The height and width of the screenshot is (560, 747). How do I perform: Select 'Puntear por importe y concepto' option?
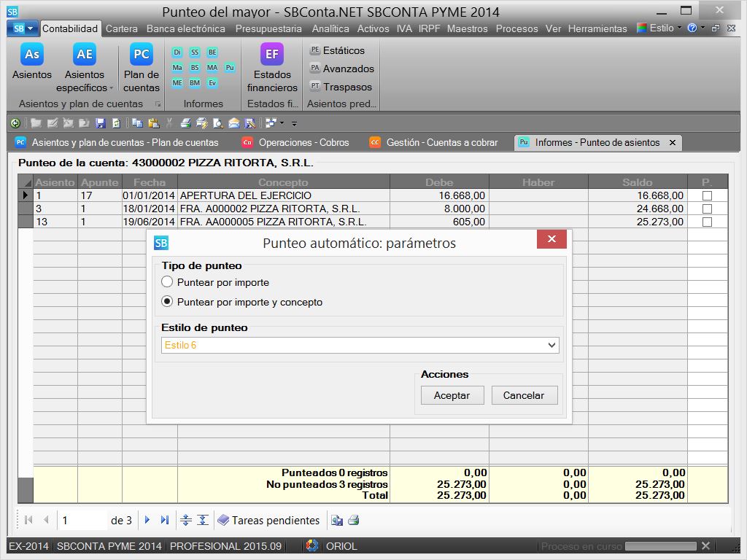coord(167,302)
